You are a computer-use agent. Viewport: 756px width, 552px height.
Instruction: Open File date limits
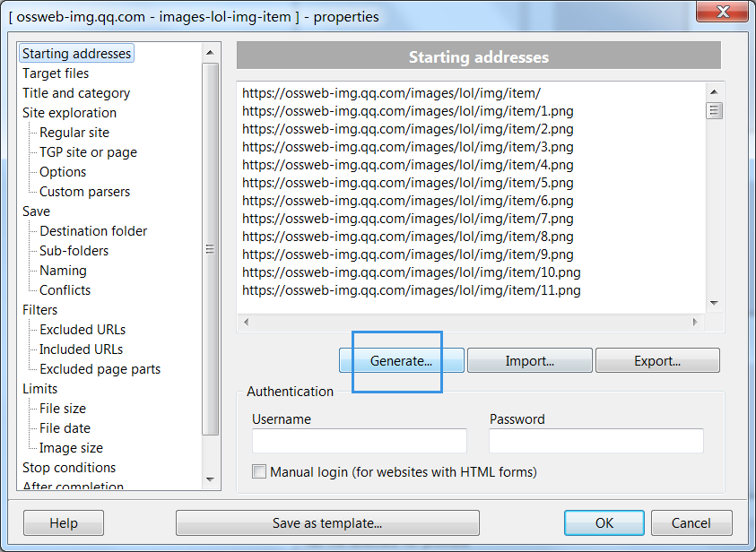pyautogui.click(x=65, y=428)
